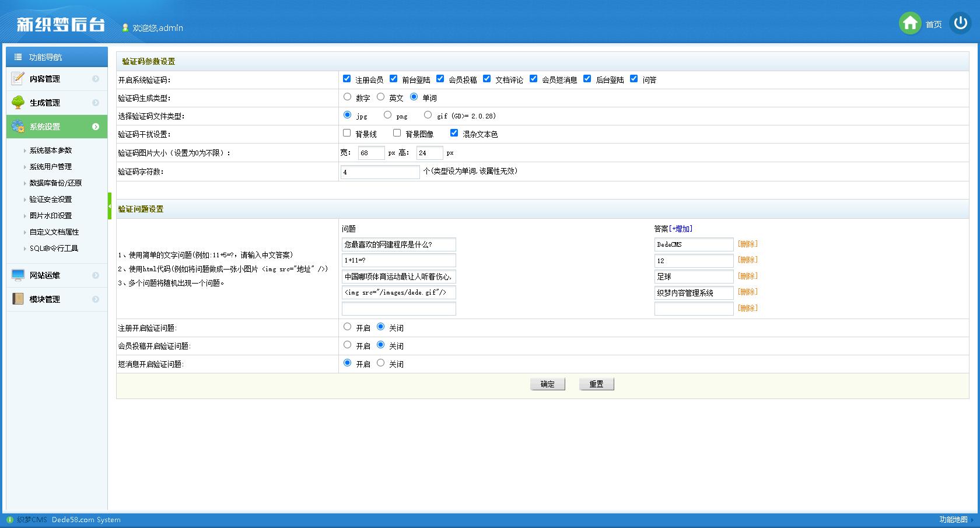980x528 pixels.
Task: Click the 确定 confirm button
Action: pyautogui.click(x=547, y=383)
